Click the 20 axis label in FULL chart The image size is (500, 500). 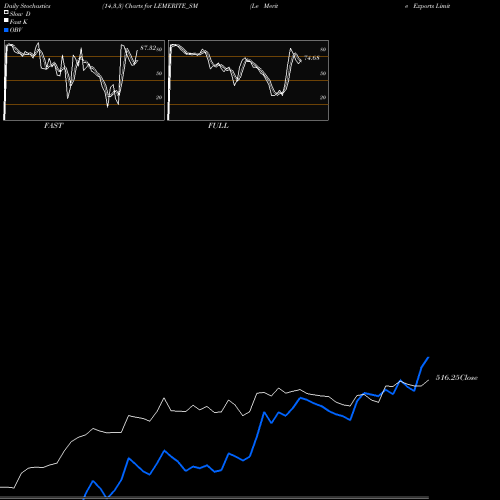click(x=323, y=97)
